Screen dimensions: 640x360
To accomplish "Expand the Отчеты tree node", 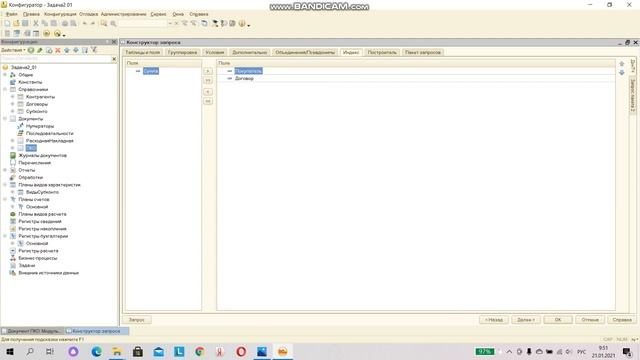I will coord(5,170).
